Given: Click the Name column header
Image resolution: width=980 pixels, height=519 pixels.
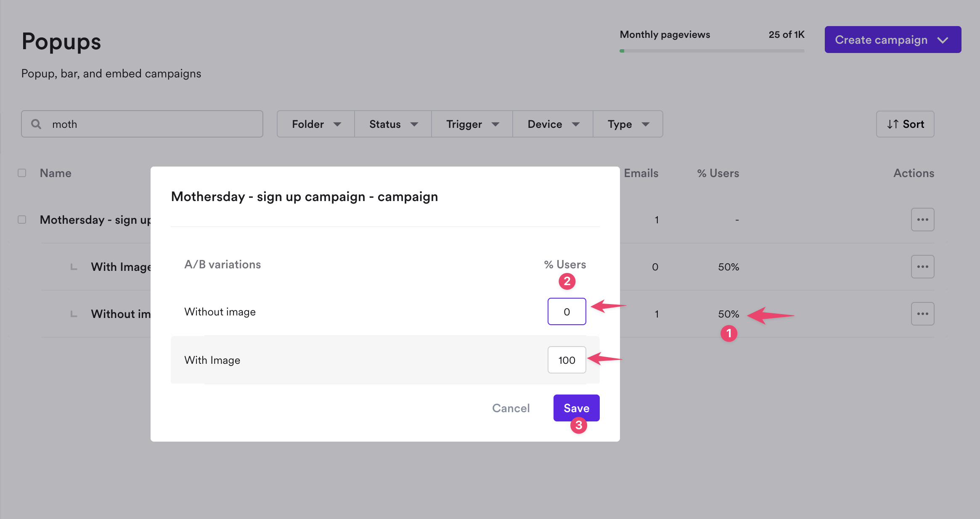Looking at the screenshot, I should coord(56,173).
